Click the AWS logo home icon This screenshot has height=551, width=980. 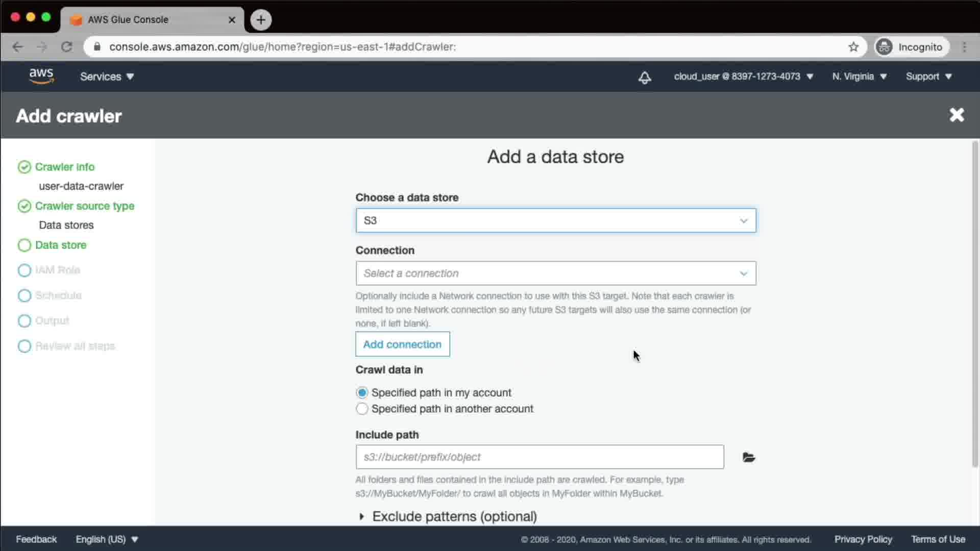tap(41, 77)
